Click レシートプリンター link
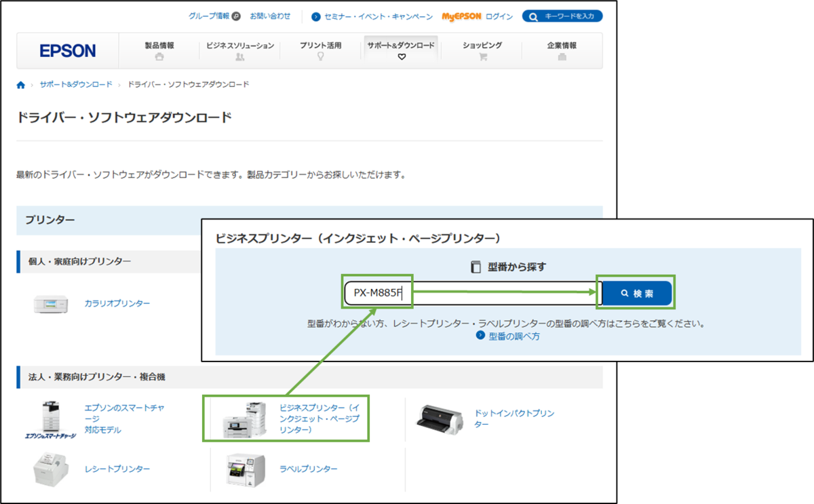Screen dimensions: 814x504 117,469
